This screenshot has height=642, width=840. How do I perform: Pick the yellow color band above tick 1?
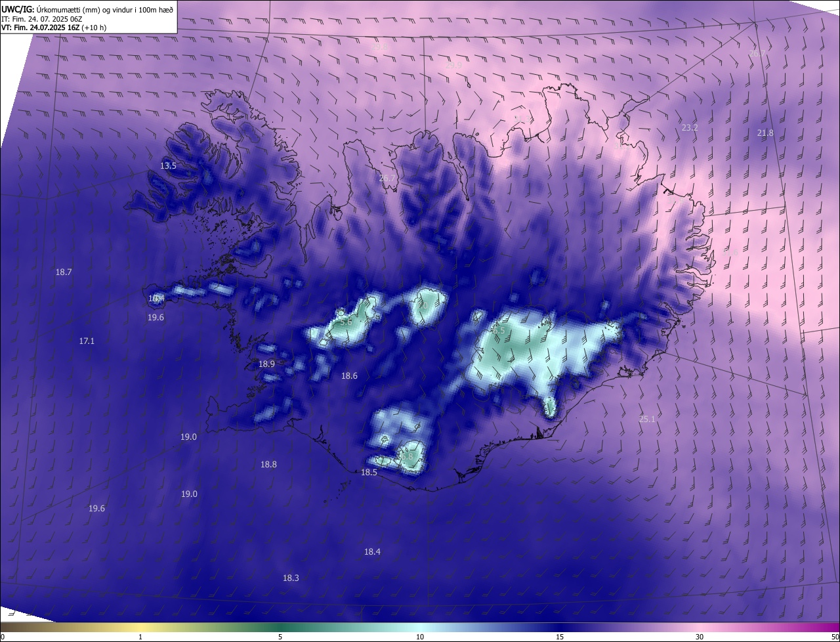tap(140, 627)
